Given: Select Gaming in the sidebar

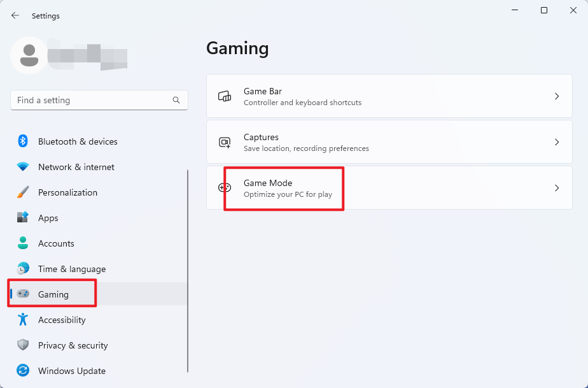Looking at the screenshot, I should pyautogui.click(x=53, y=294).
